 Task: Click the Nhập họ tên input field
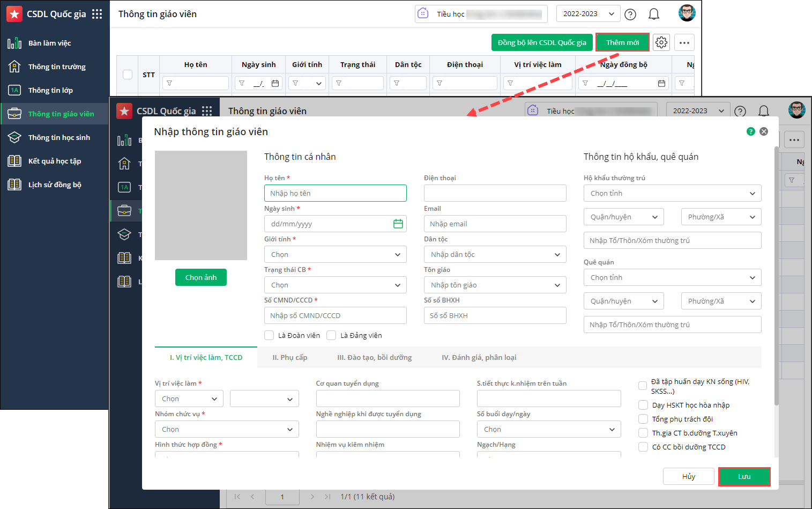[x=336, y=193]
